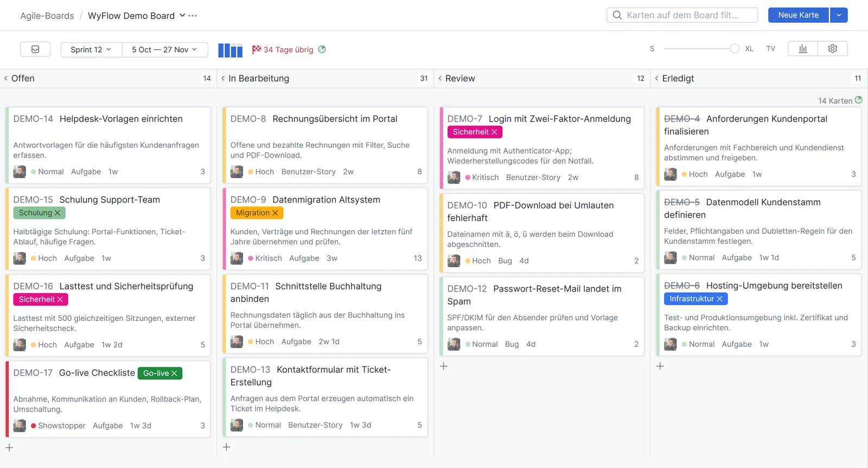This screenshot has height=468, width=868.
Task: Remove the Sicherheit tag on DEMO-7
Action: click(x=494, y=132)
